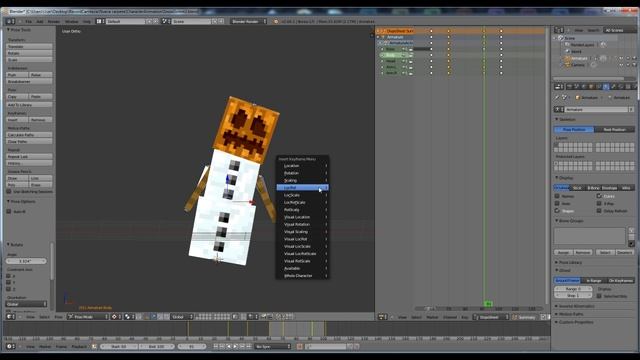Open the All Scenes outliner dropdown

coord(619,30)
